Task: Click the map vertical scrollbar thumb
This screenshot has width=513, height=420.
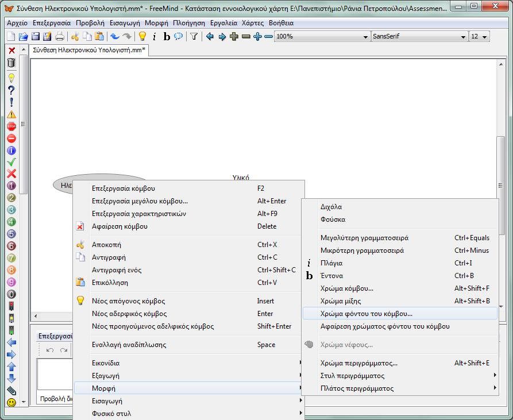Action: tap(500, 185)
